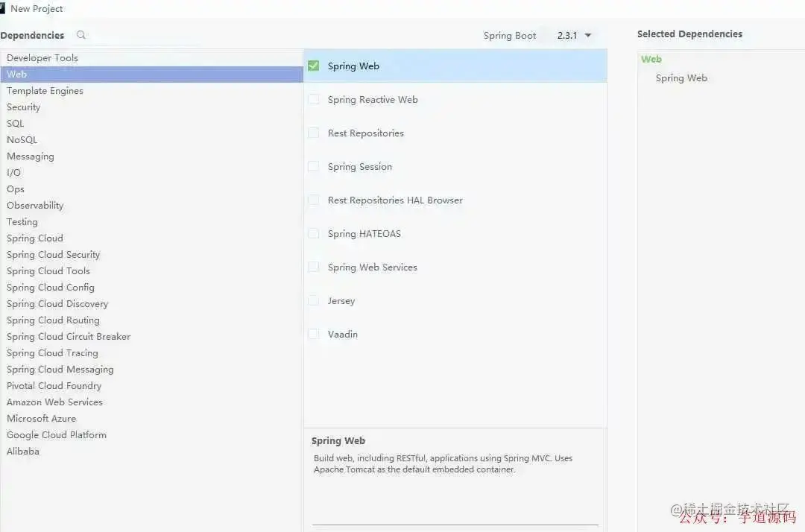The image size is (805, 532).
Task: Click the Jersey dependency label
Action: 341,300
